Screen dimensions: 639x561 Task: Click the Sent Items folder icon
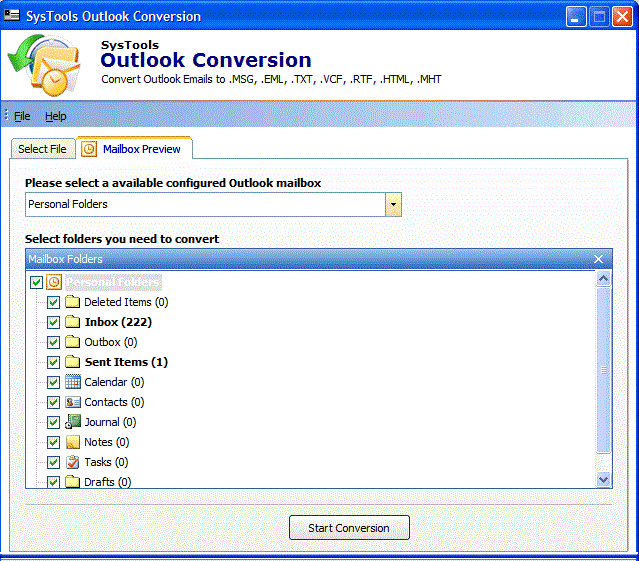73,362
